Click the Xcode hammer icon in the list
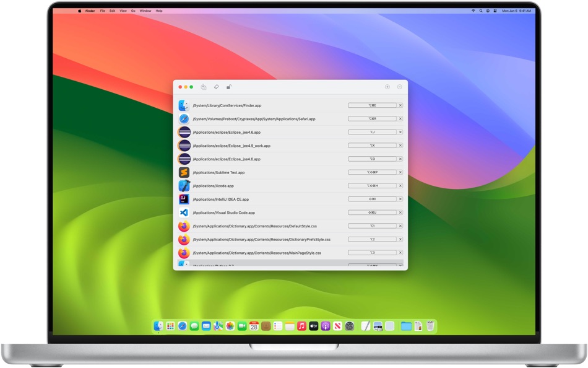 tap(184, 186)
